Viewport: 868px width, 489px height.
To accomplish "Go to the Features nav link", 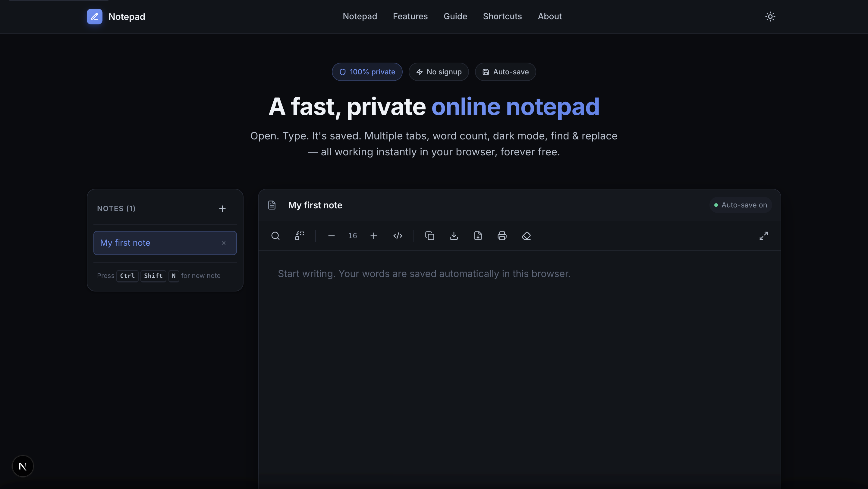I will [x=410, y=17].
